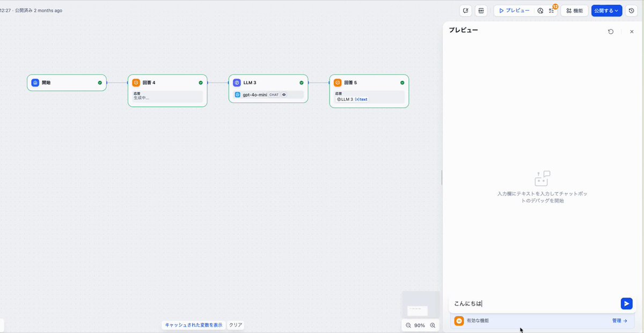
Task: Expand the 公開する publish dropdown
Action: tap(606, 10)
